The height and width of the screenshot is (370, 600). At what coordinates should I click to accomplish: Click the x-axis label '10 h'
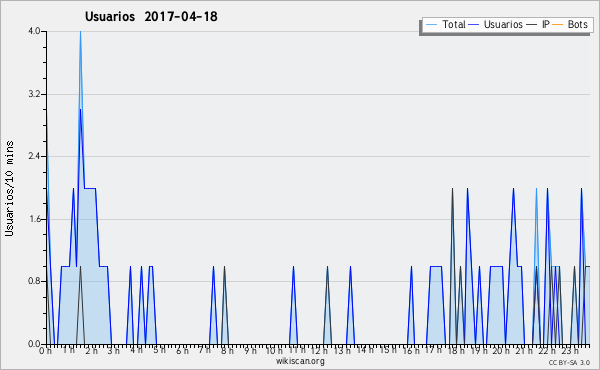tap(274, 351)
